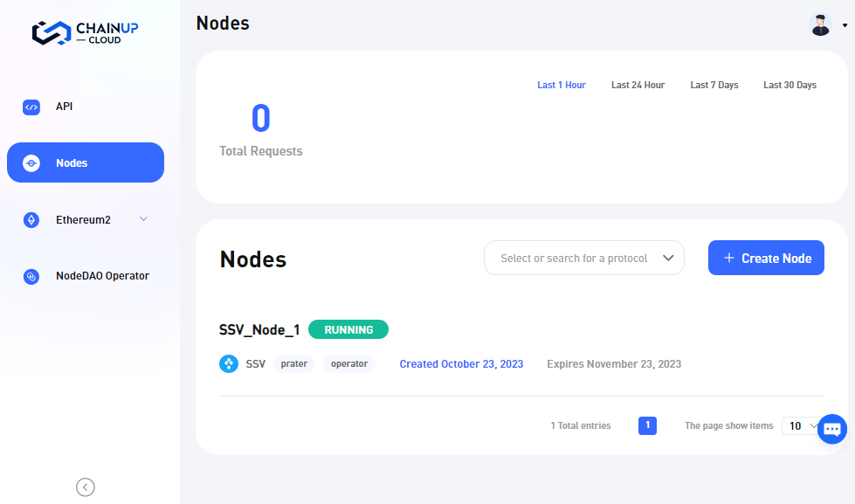Image resolution: width=855 pixels, height=504 pixels.
Task: Click the Nodes sidebar icon
Action: pyautogui.click(x=31, y=163)
